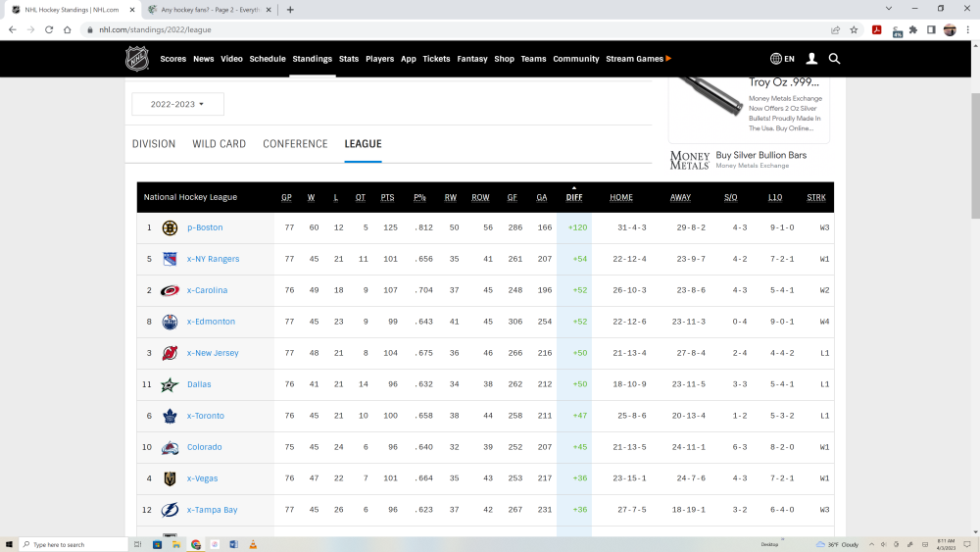980x552 pixels.
Task: Open browser home page button
Action: point(68,29)
